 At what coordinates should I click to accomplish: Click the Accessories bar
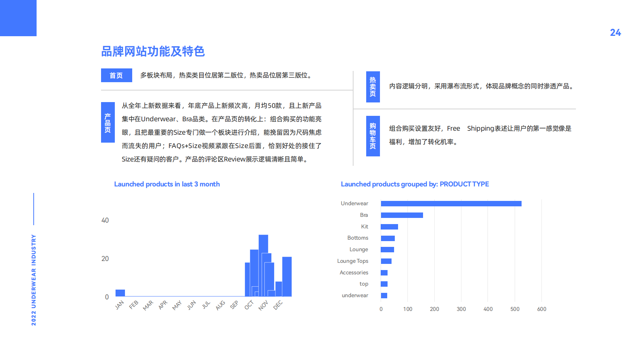[384, 273]
